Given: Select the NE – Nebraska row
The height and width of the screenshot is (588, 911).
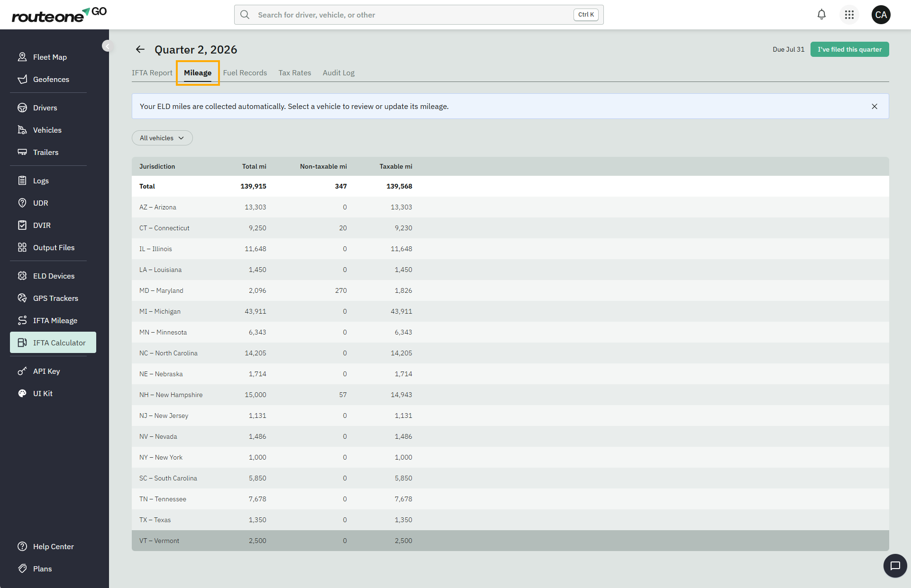Looking at the screenshot, I should (510, 374).
